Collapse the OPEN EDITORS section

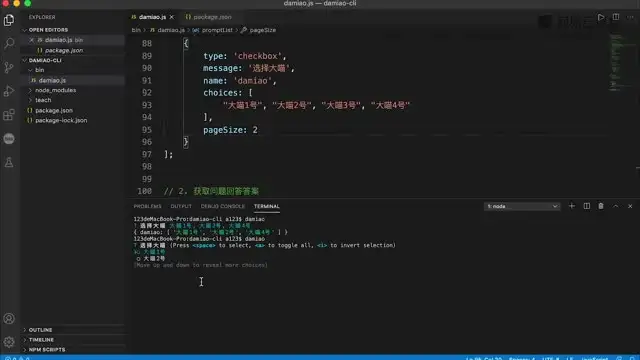click(x=48, y=30)
